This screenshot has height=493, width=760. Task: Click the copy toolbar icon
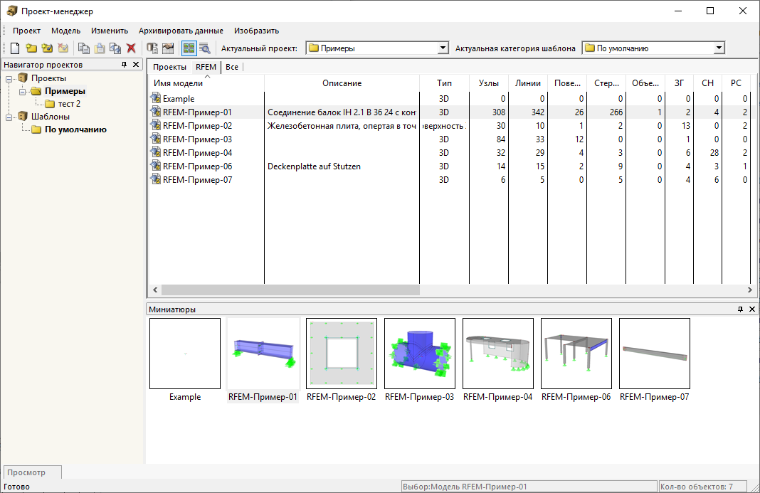pyautogui.click(x=84, y=48)
